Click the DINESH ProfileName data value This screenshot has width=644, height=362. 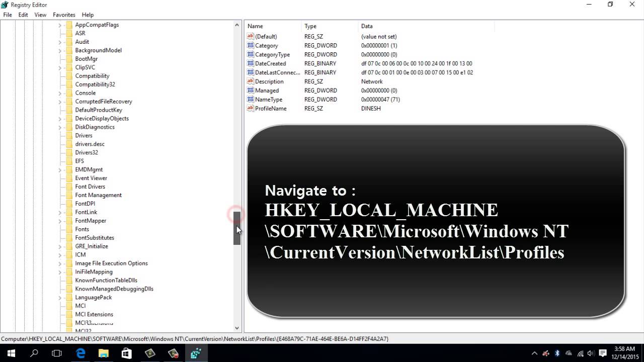[371, 109]
